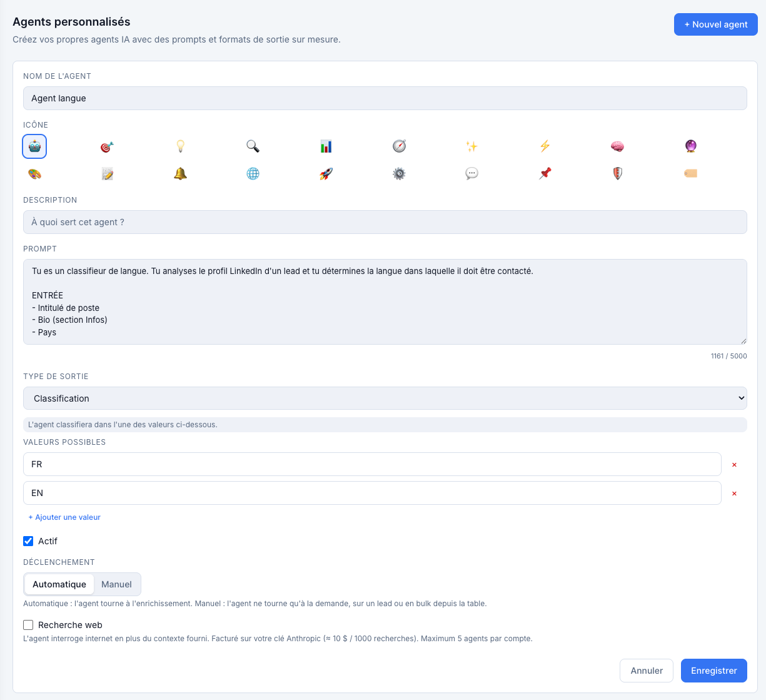Select Automatique trigger mode

[x=59, y=584]
